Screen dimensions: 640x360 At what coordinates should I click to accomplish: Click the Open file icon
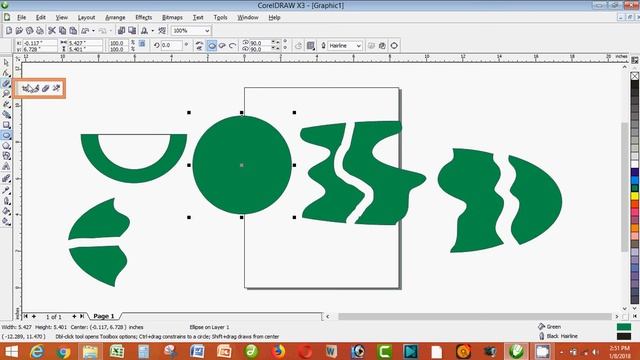pos(19,31)
